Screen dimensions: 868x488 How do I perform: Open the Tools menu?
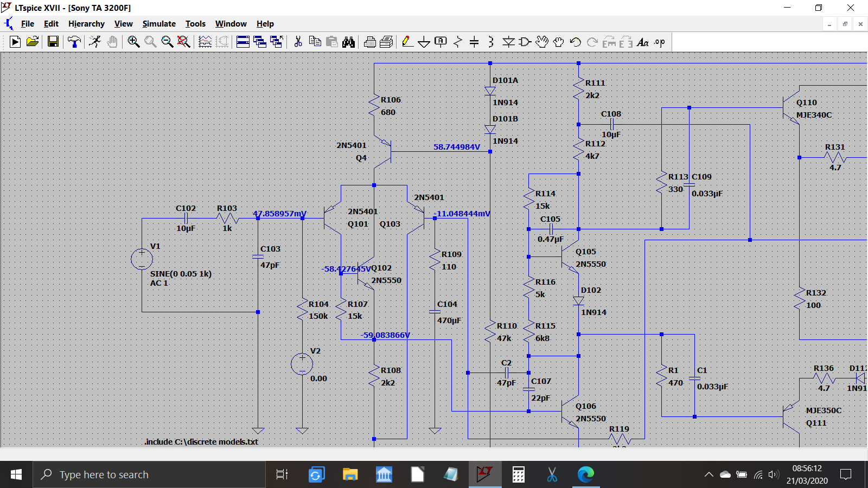[x=195, y=24]
